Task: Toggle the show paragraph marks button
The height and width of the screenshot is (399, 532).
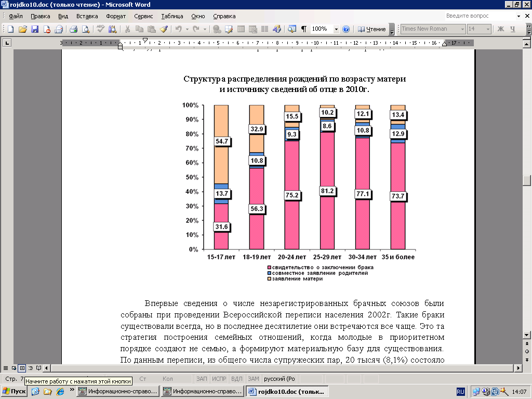Action: (x=304, y=29)
